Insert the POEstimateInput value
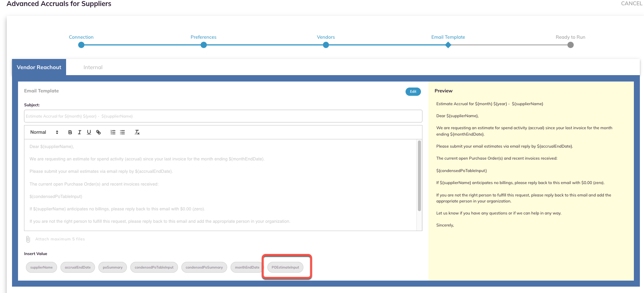 tap(285, 267)
